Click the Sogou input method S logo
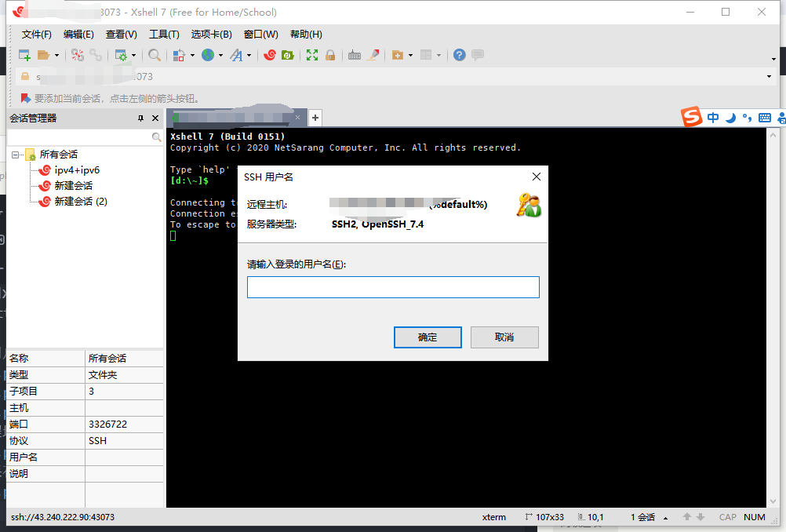This screenshot has height=532, width=786. pos(692,118)
